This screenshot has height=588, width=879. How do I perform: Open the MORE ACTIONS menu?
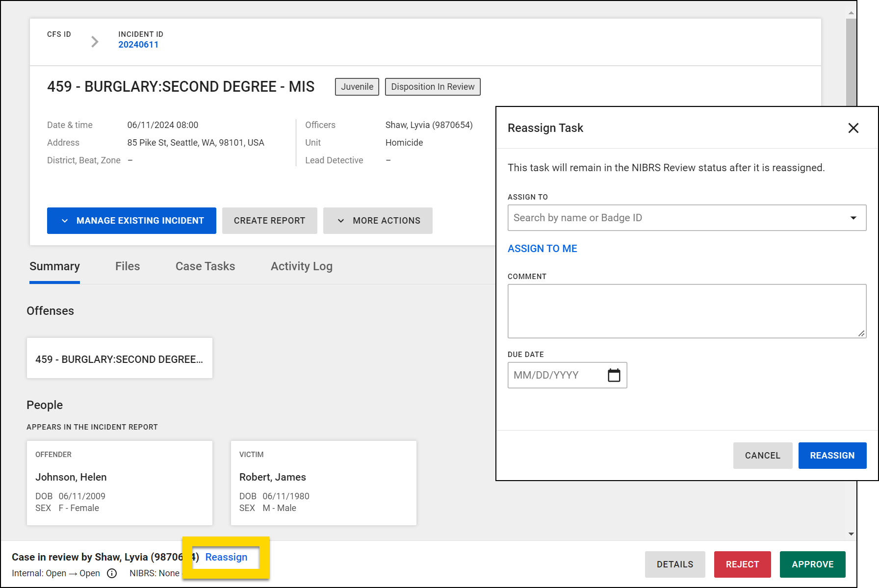tap(377, 220)
